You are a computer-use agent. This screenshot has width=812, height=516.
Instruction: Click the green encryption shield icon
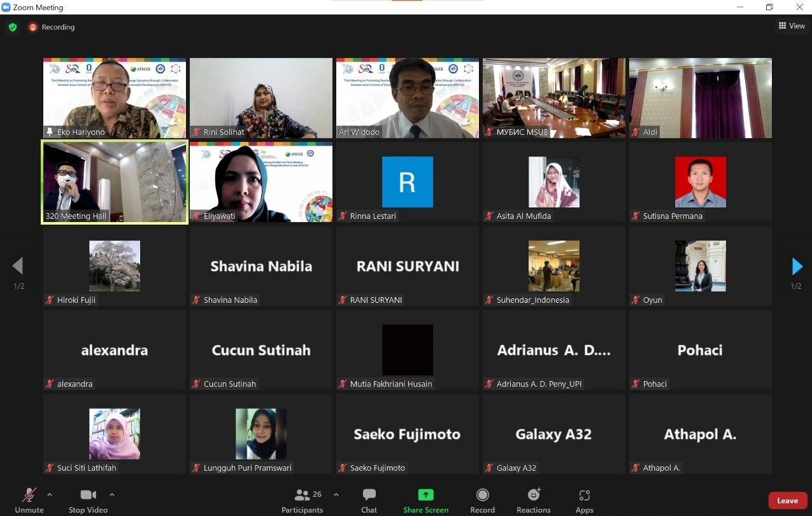coord(13,27)
